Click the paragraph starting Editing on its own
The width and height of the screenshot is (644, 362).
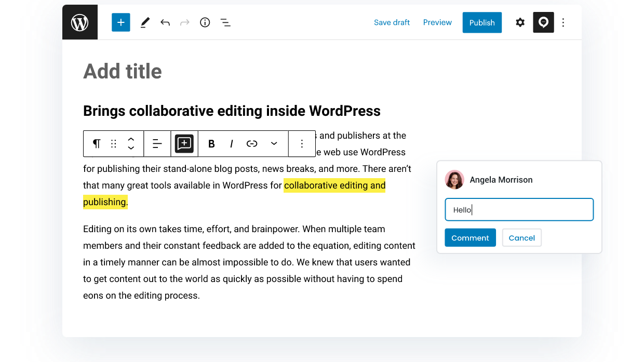[249, 262]
